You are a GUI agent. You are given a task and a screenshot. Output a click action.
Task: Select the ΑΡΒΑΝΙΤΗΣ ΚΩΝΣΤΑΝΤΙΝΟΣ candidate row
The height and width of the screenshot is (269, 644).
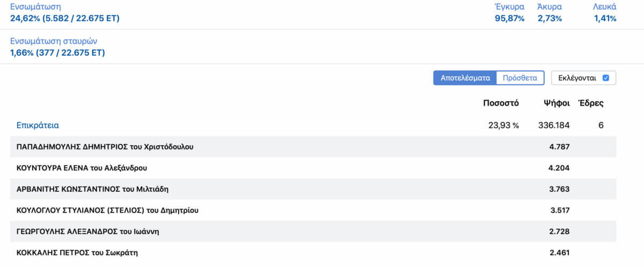(313, 189)
